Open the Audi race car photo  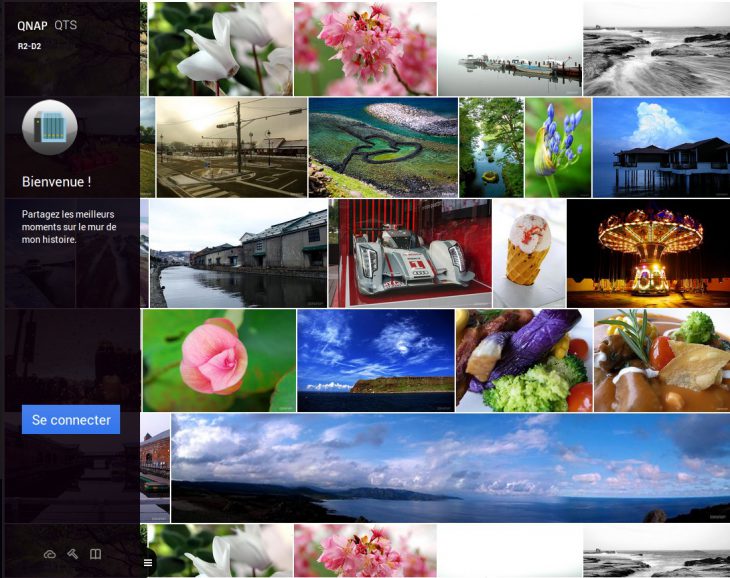click(410, 253)
